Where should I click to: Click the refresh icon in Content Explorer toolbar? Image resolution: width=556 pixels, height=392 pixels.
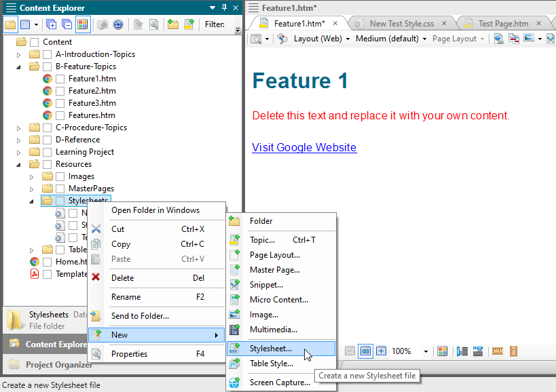pos(118,24)
